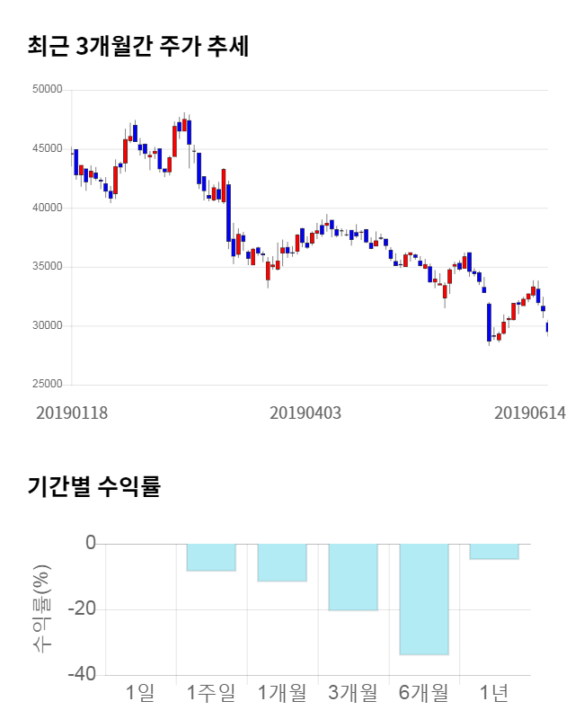Screen dimensions: 575x728
Task: Select the 1주일 return bar
Action: click(211, 557)
